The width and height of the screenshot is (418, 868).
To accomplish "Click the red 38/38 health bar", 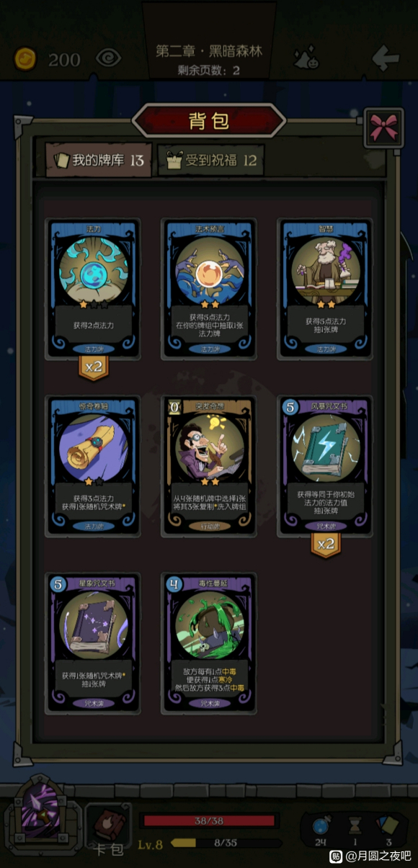I will coord(209,820).
